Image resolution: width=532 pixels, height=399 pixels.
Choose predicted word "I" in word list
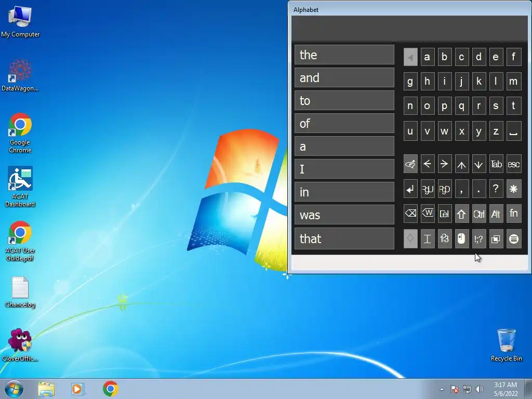(344, 169)
